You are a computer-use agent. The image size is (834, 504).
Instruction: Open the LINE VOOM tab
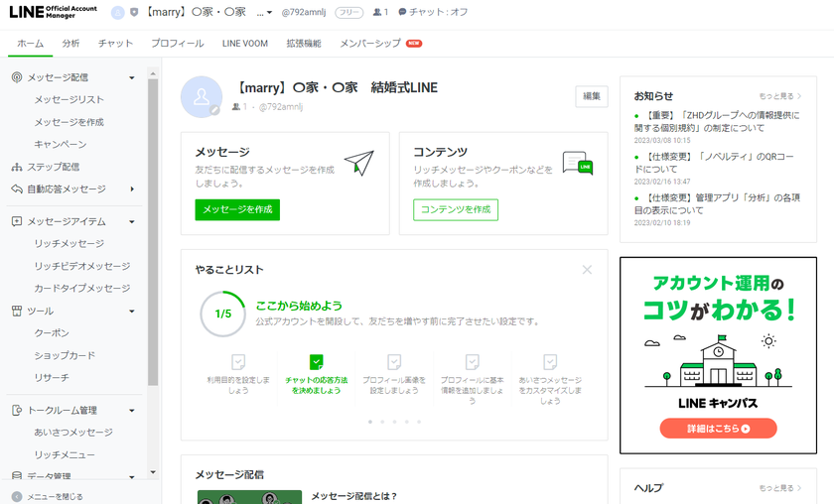(x=244, y=44)
